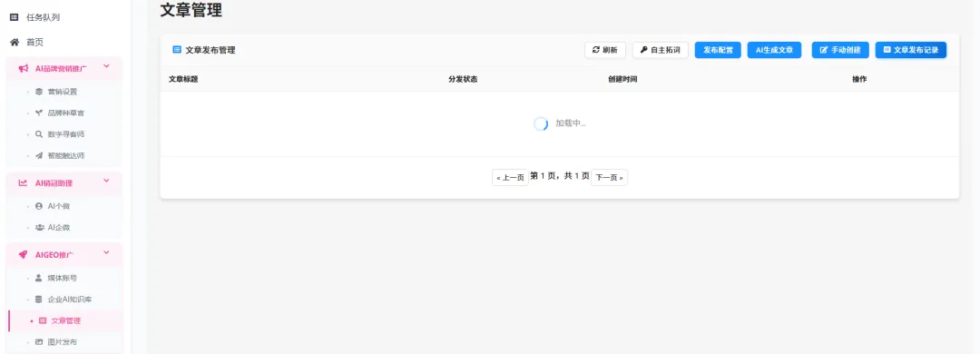Click the list icon next to 文章管理 in sidebar

click(43, 320)
